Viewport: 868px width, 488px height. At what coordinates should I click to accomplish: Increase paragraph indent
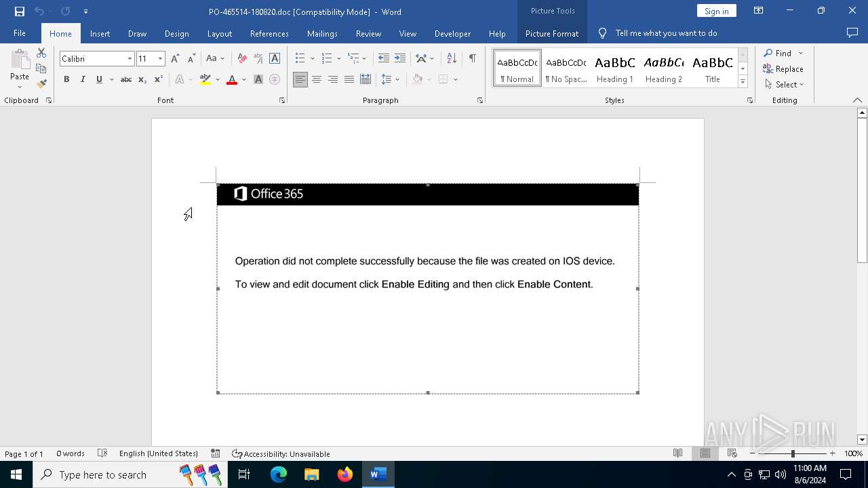(x=400, y=59)
